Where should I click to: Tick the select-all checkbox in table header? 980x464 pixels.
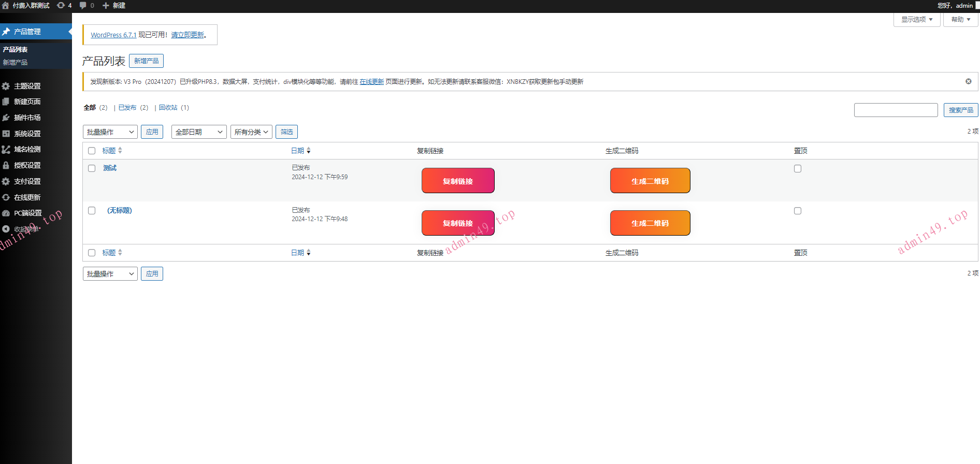[x=92, y=151]
